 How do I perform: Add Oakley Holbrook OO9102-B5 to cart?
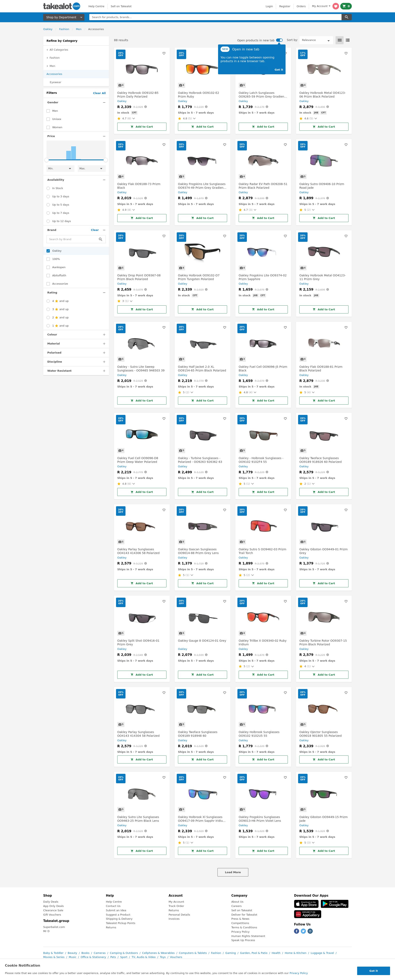click(142, 127)
